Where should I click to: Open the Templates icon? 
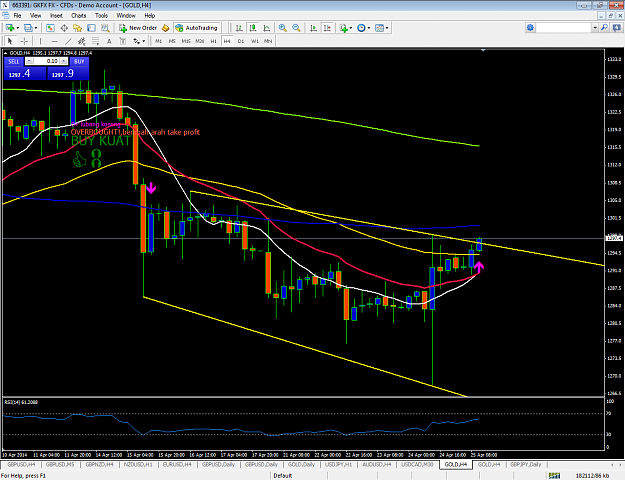click(x=379, y=28)
